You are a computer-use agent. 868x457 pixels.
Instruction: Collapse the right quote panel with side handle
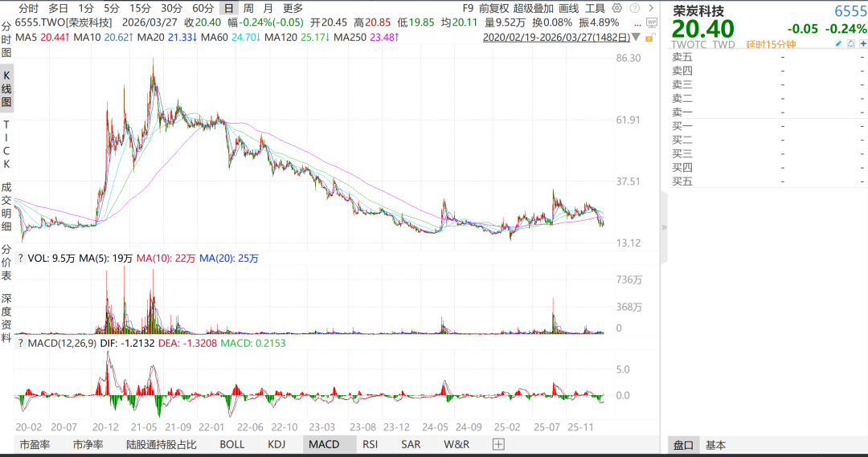[664, 227]
